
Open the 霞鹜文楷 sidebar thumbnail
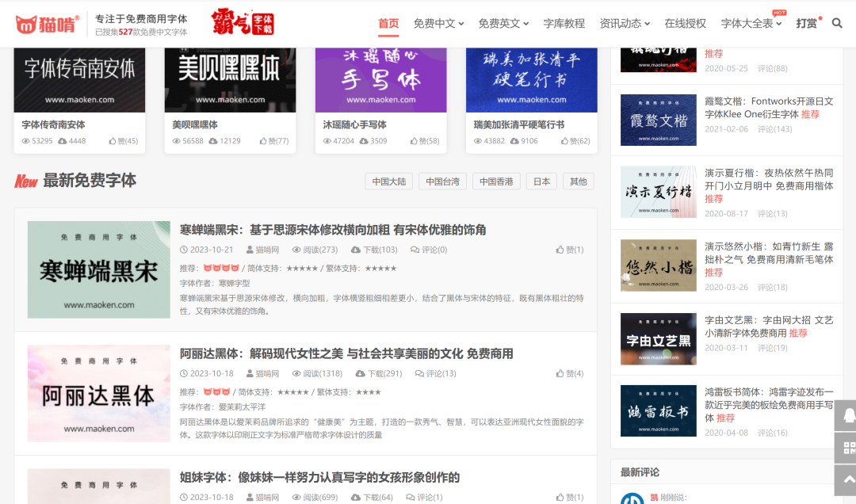(659, 120)
